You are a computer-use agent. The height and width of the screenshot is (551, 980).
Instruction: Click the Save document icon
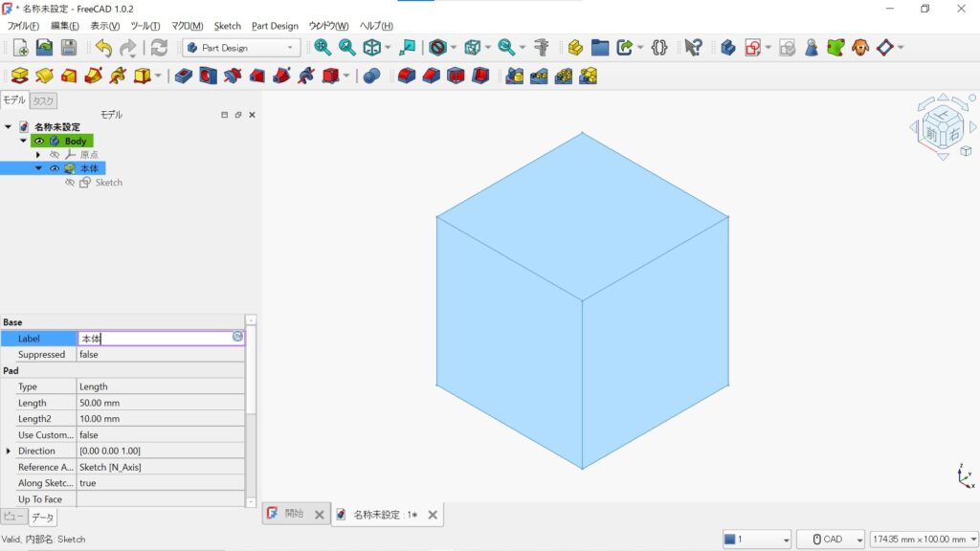[69, 47]
